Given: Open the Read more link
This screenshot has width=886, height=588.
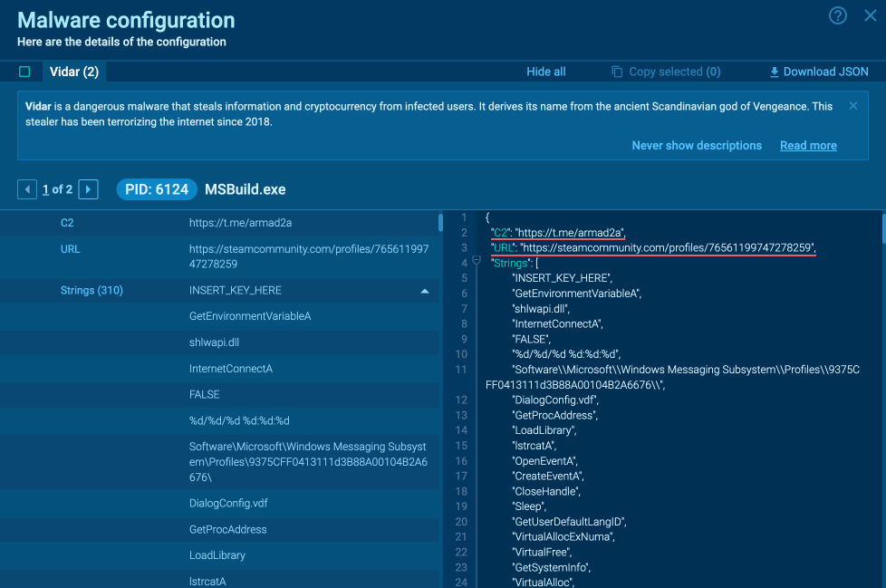Looking at the screenshot, I should tap(808, 145).
